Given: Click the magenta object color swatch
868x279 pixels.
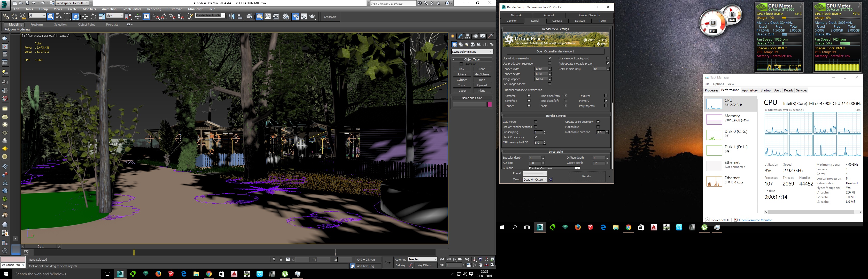Looking at the screenshot, I should click(x=490, y=105).
